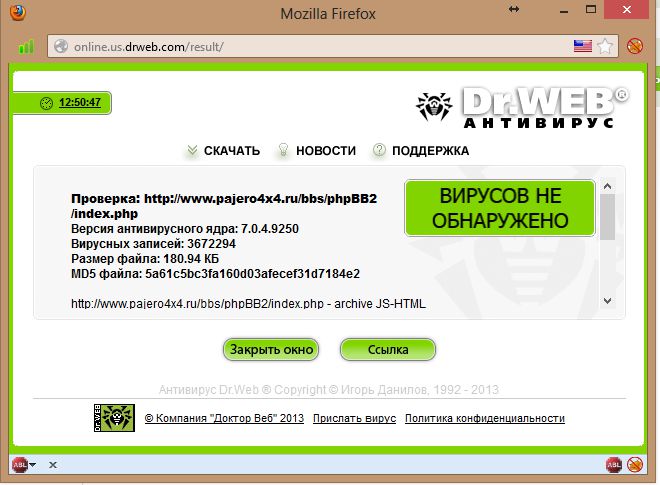
Task: Click the clock icon next to 12:50:47
Action: [46, 103]
